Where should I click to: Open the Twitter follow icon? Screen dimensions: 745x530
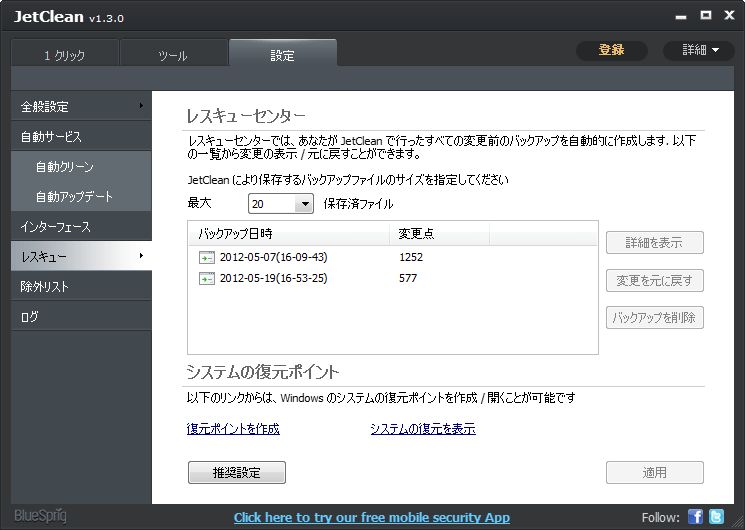pyautogui.click(x=716, y=517)
